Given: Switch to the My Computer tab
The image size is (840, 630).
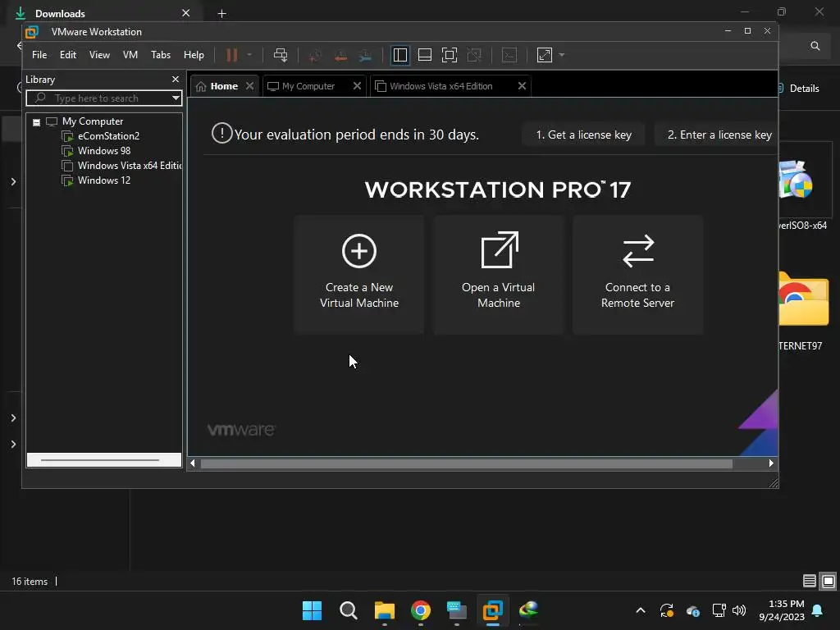Looking at the screenshot, I should (308, 86).
